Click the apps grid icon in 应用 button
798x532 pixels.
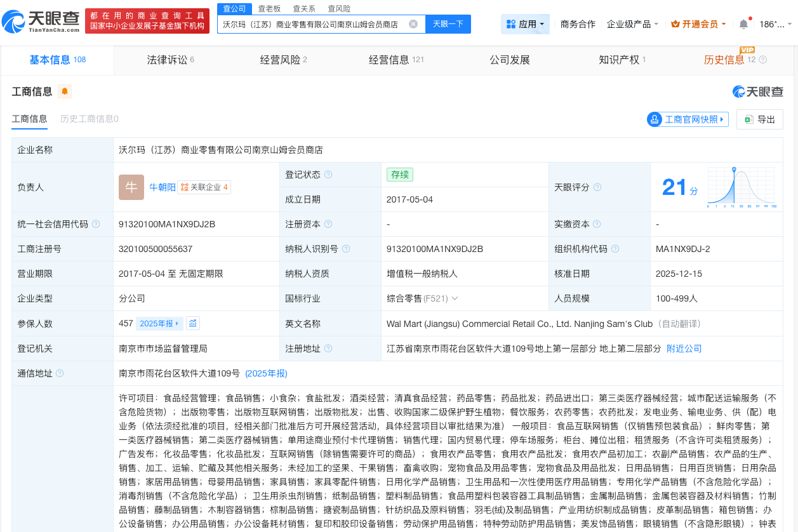click(x=511, y=24)
